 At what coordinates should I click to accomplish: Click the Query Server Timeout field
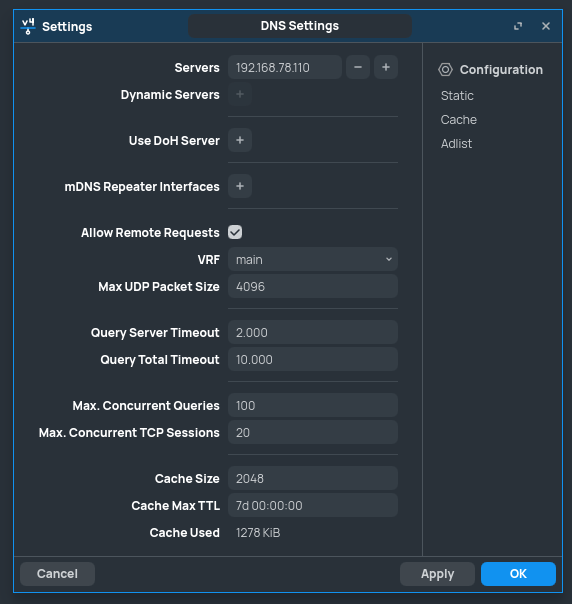(x=313, y=332)
